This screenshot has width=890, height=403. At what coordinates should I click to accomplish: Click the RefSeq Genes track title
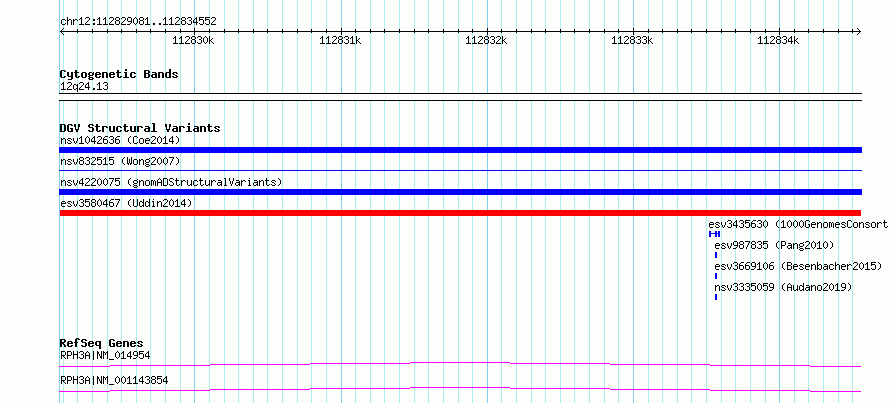(x=101, y=343)
